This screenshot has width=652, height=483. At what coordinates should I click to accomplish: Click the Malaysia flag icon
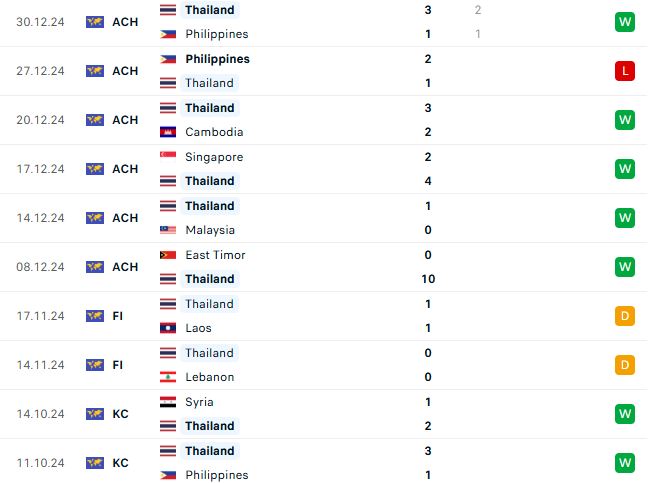(x=168, y=230)
